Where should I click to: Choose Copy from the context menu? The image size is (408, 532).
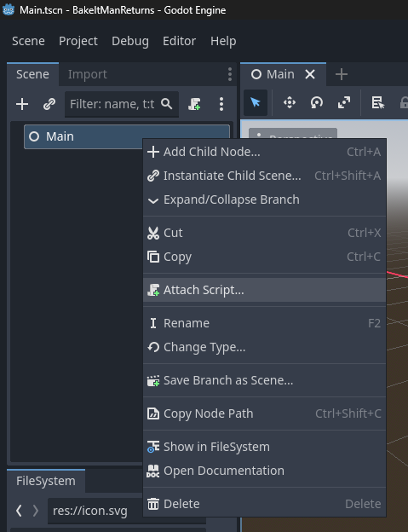(x=265, y=257)
